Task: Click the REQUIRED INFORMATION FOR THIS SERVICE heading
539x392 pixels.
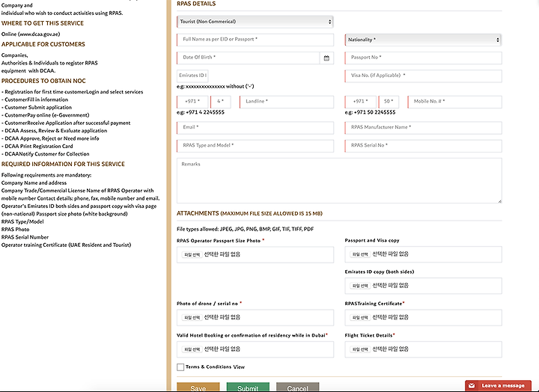Action: tap(63, 165)
